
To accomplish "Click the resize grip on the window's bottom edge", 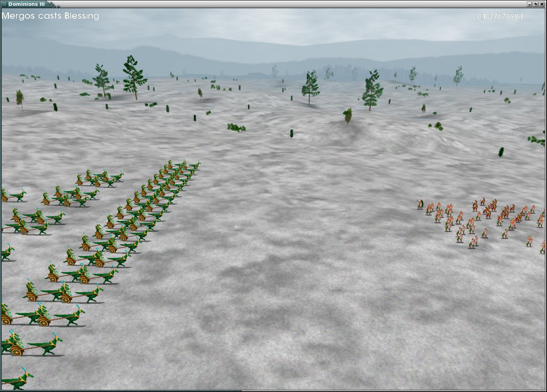I will pyautogui.click(x=238, y=390).
